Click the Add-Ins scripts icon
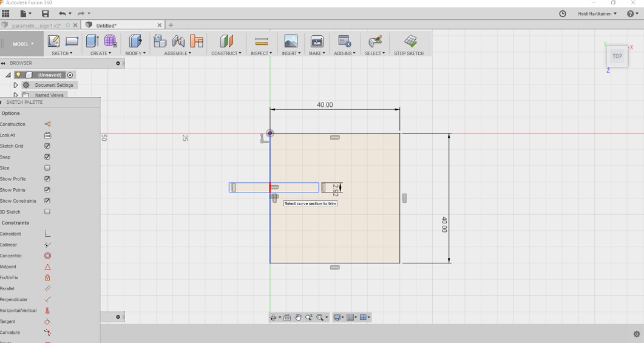This screenshot has width=644, height=343. coord(345,41)
